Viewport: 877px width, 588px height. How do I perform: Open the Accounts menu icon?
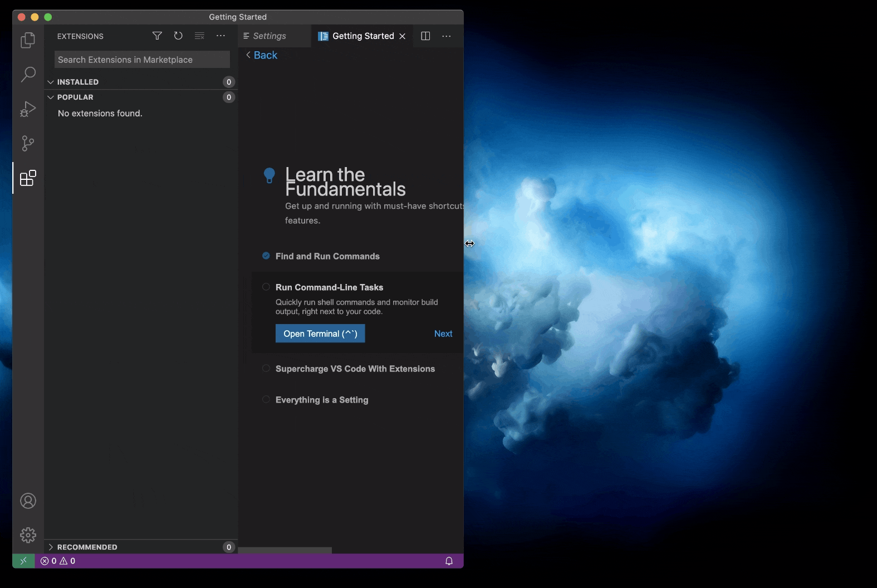click(x=28, y=501)
